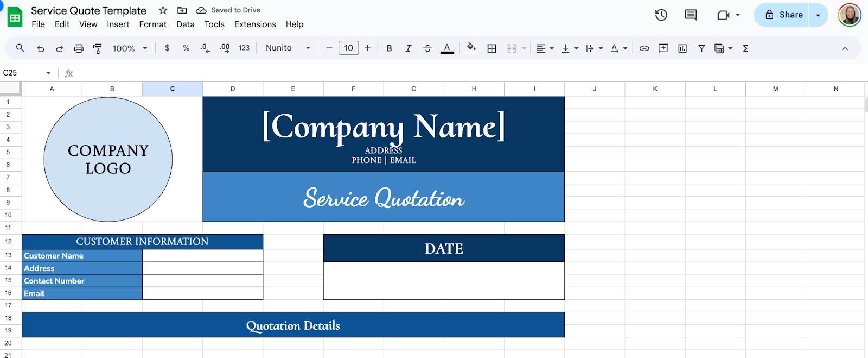
Task: Click the create filter funnel icon
Action: [x=701, y=48]
